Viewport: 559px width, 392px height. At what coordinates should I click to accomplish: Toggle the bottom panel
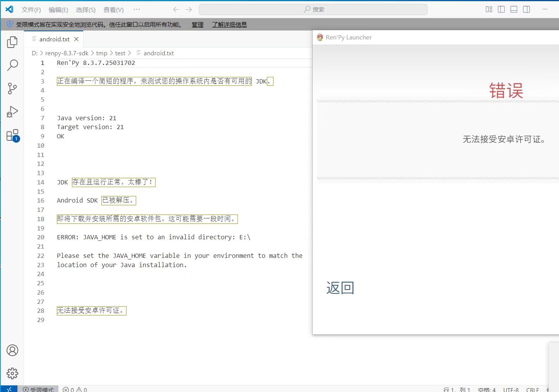(x=514, y=9)
